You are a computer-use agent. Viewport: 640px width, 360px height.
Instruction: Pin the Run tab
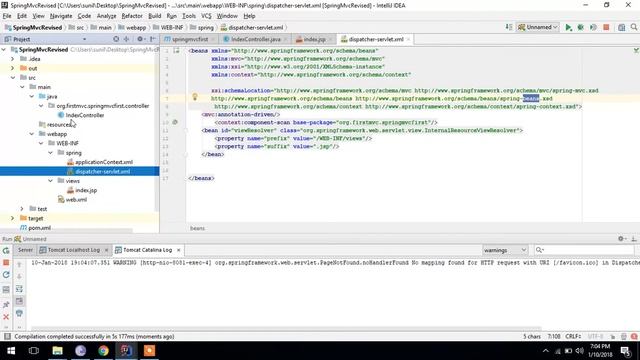[x=6, y=304]
